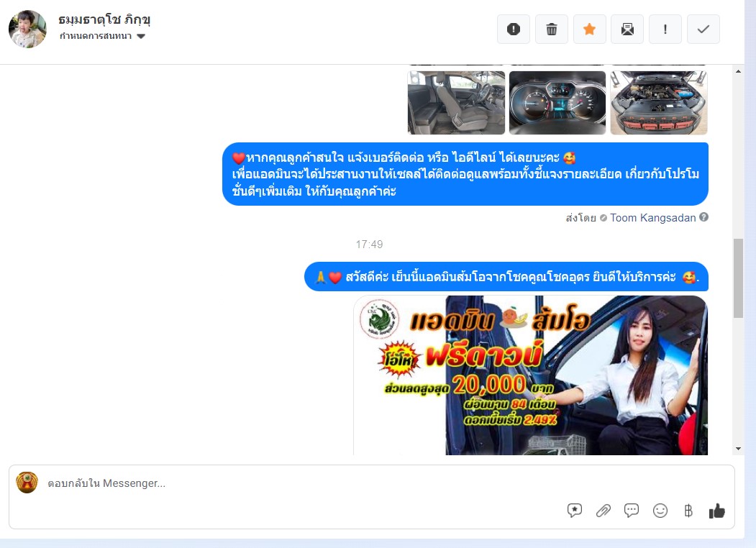Click message หากคุณลูกค้าสนใจ แจ้งเบอร์ติดต่อ

[x=465, y=174]
